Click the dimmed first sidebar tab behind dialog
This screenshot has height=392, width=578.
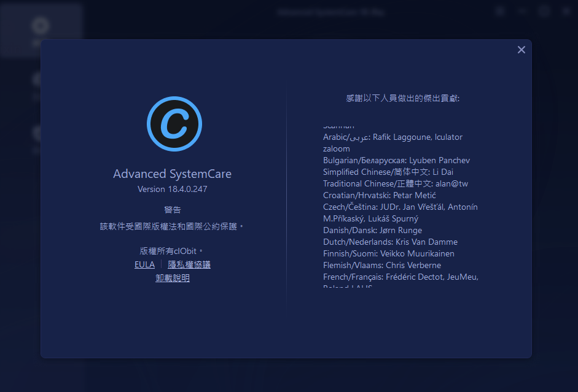coord(41,29)
